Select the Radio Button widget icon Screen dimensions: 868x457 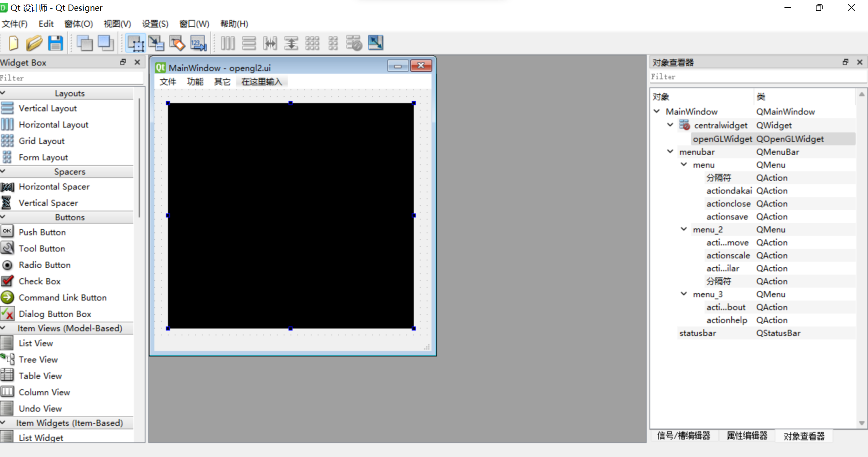coord(7,265)
